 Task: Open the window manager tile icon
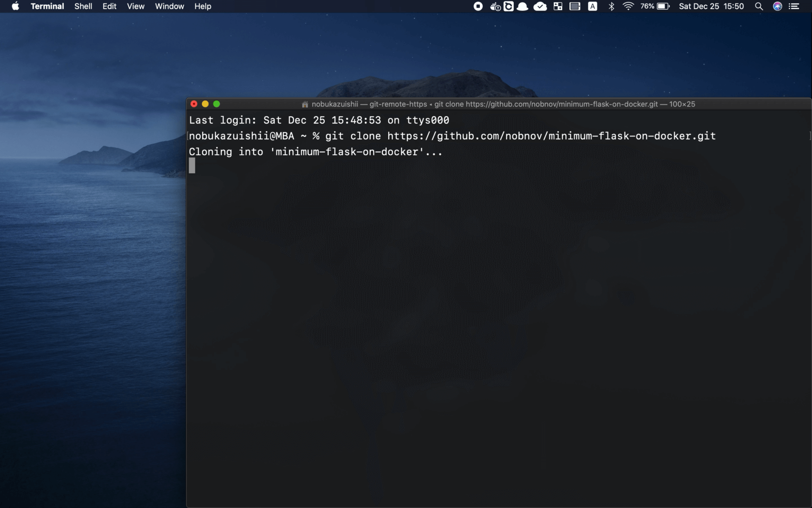click(x=557, y=6)
